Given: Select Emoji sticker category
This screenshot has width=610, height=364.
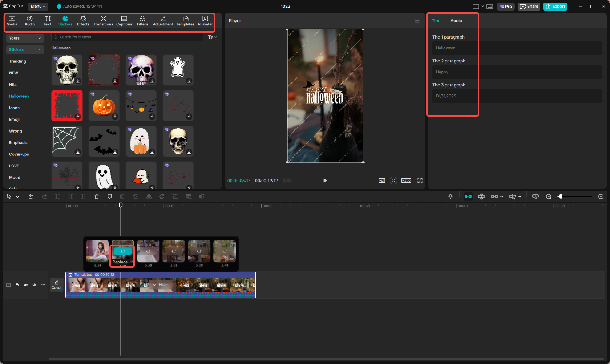Looking at the screenshot, I should coord(14,120).
